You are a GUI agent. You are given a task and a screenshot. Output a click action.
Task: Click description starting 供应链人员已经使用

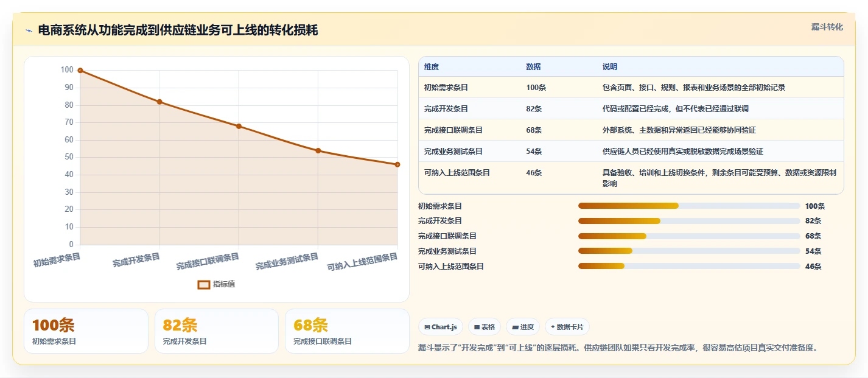tap(683, 152)
